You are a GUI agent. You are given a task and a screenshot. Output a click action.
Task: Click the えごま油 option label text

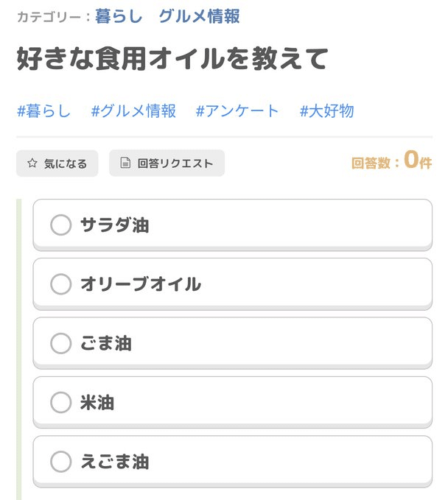click(114, 462)
